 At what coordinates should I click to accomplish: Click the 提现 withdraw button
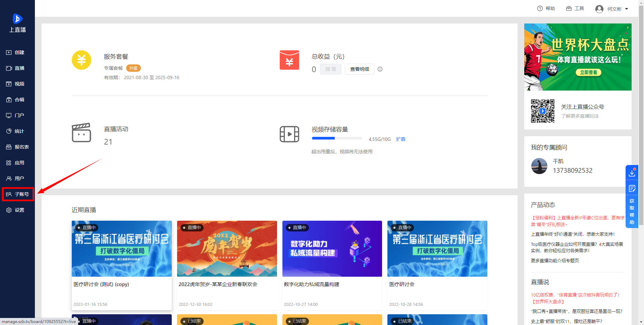[330, 69]
